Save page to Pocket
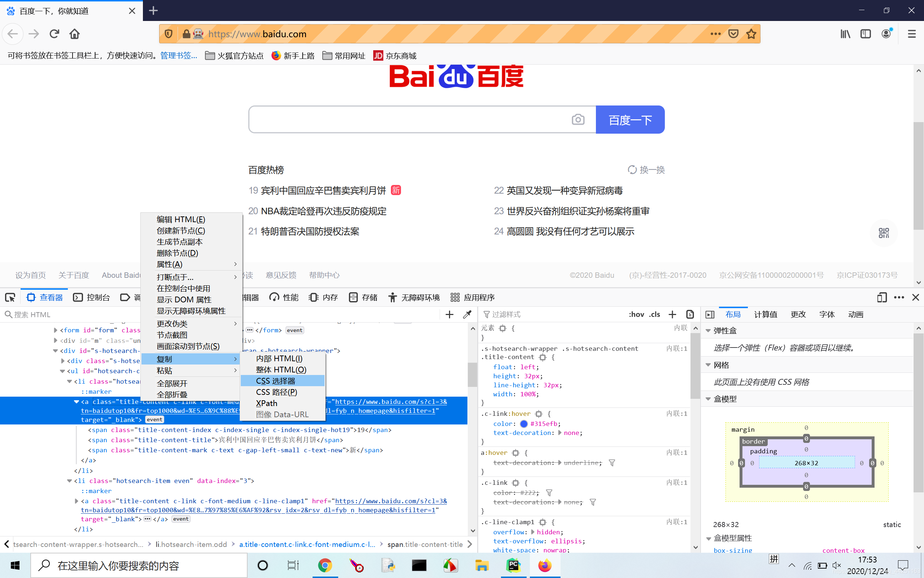The width and height of the screenshot is (924, 578). tap(733, 34)
